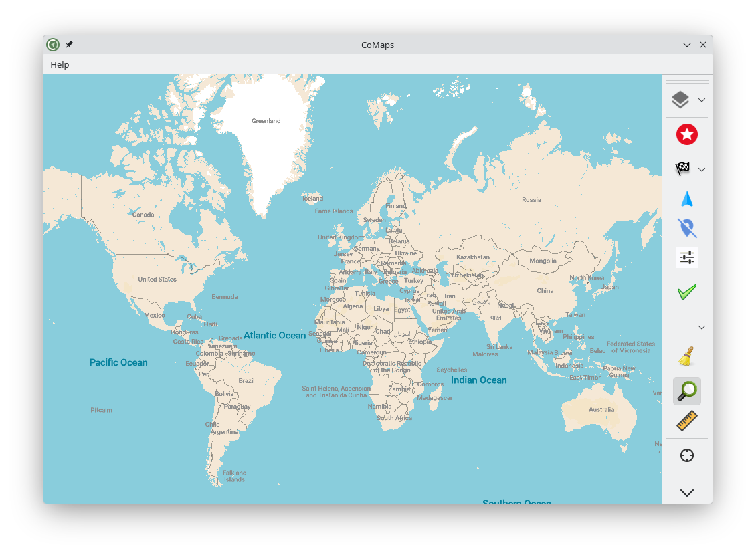Viewport: 756px width, 555px height.
Task: Click the China label on map
Action: pos(545,291)
